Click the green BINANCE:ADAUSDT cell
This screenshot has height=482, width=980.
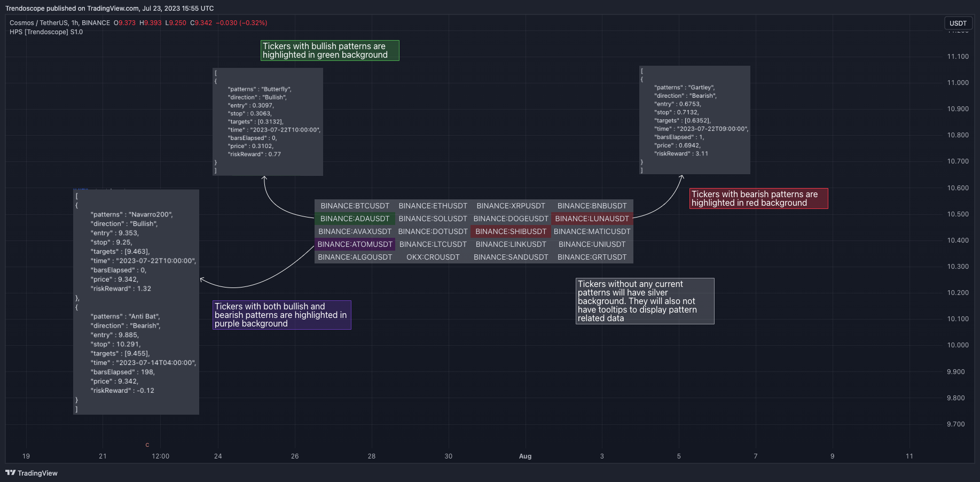(x=355, y=219)
